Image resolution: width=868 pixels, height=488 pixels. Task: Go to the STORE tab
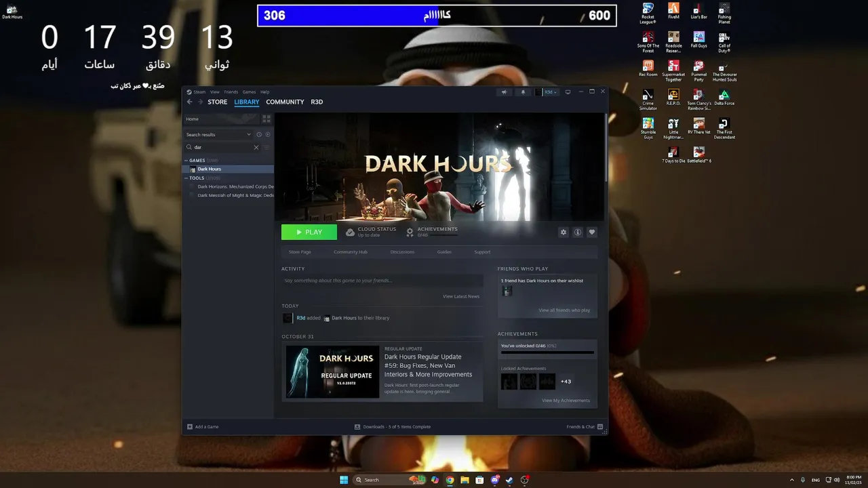(218, 102)
